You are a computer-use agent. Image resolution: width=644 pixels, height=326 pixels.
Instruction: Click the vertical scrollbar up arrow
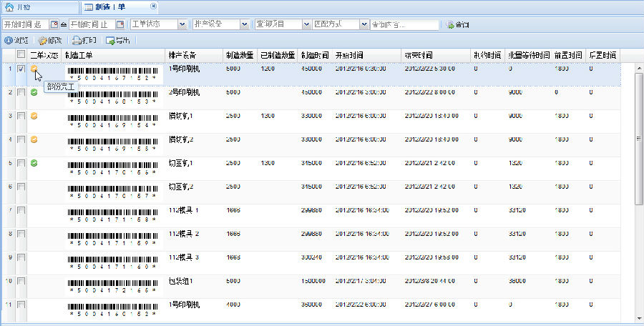click(639, 68)
